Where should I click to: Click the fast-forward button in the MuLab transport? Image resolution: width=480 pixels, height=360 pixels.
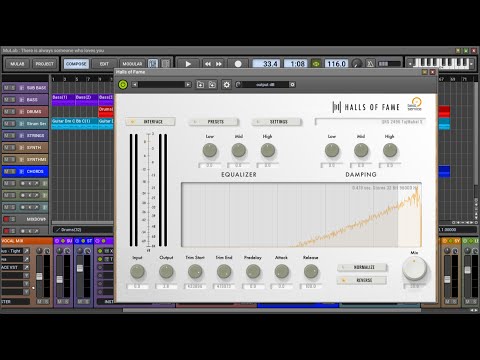pos(219,64)
